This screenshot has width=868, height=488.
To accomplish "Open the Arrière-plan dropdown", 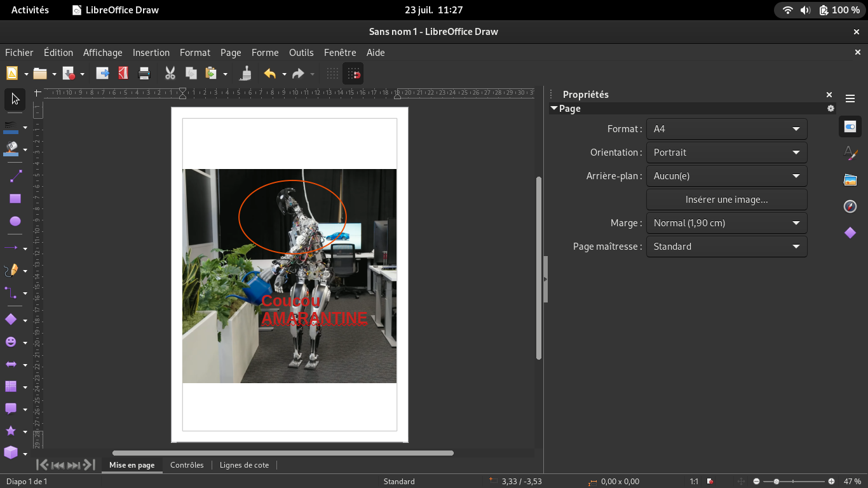I will (727, 176).
